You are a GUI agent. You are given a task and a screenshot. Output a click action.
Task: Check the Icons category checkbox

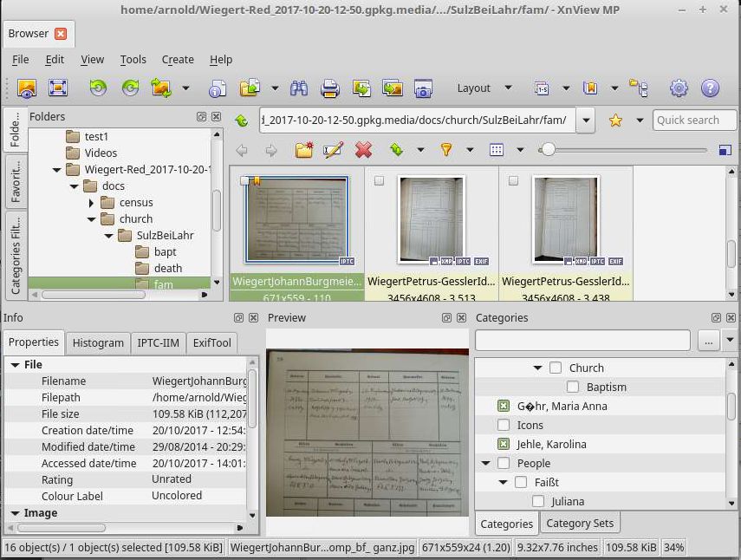[504, 425]
